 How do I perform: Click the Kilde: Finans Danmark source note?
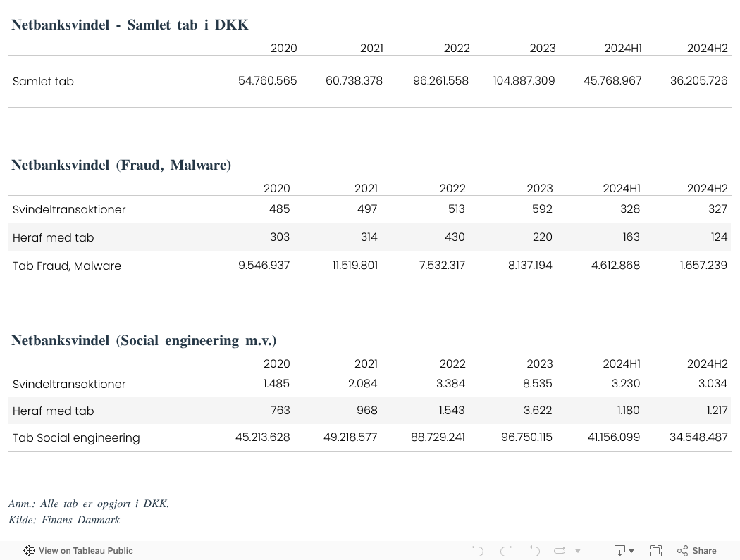(64, 520)
